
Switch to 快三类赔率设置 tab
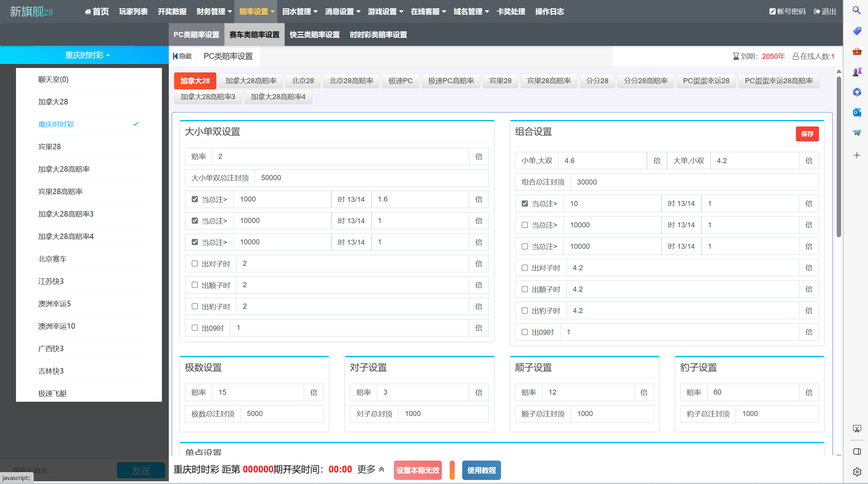[315, 35]
